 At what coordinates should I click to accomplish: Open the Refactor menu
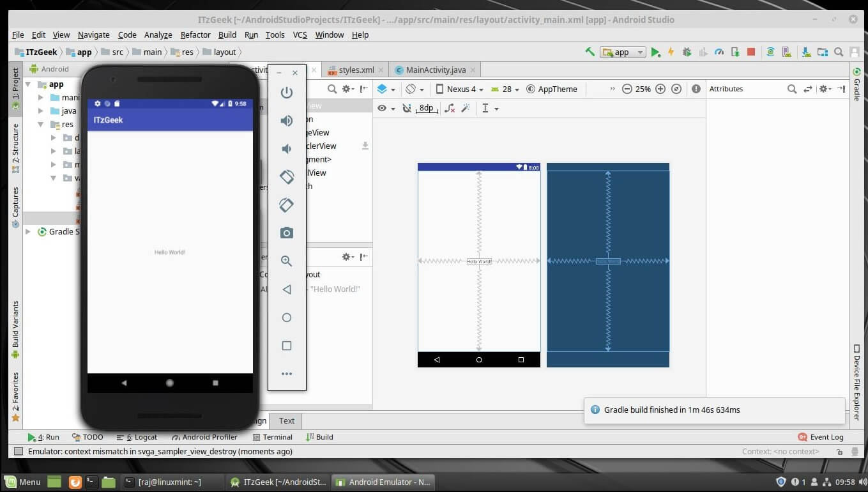coord(195,35)
